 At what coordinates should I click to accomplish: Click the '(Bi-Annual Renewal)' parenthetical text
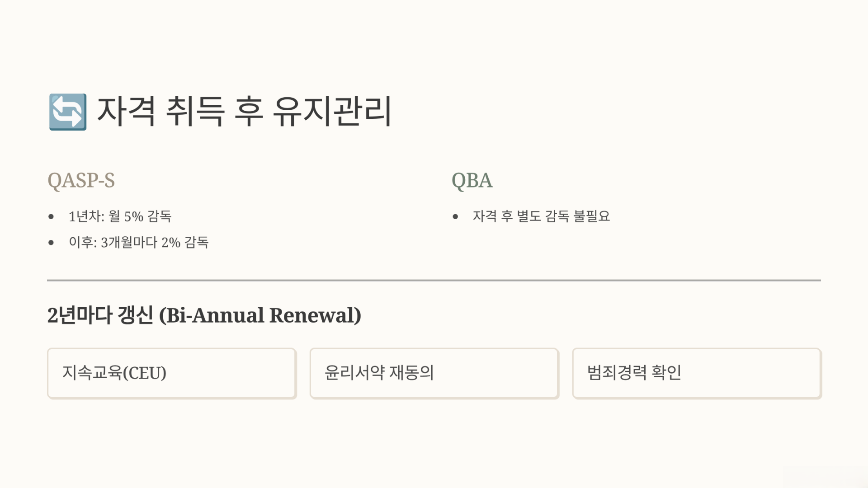click(x=260, y=315)
